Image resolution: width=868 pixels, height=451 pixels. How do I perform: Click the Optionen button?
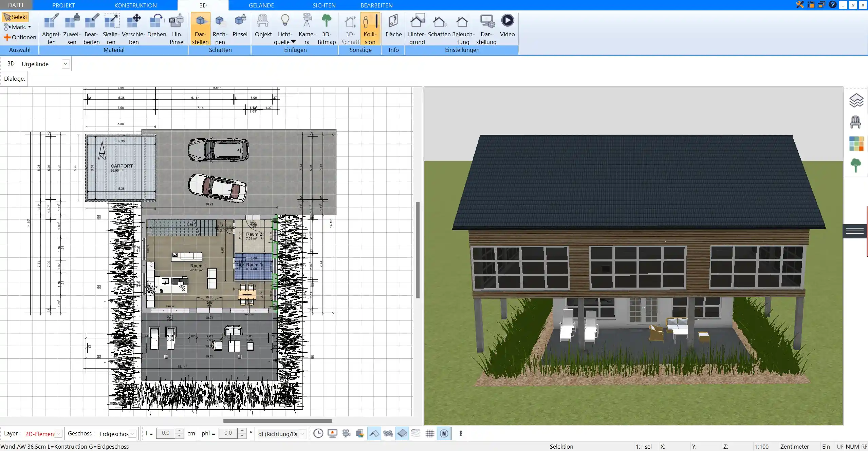(x=20, y=37)
